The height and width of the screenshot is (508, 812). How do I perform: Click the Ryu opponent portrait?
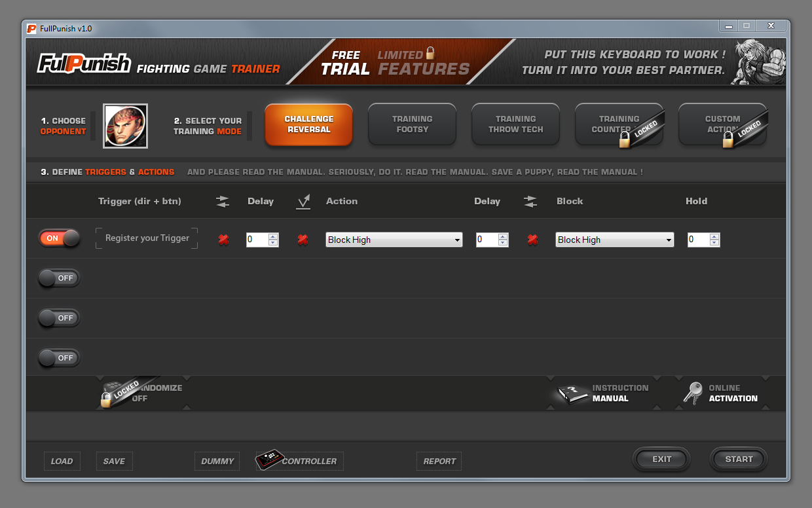tap(125, 126)
